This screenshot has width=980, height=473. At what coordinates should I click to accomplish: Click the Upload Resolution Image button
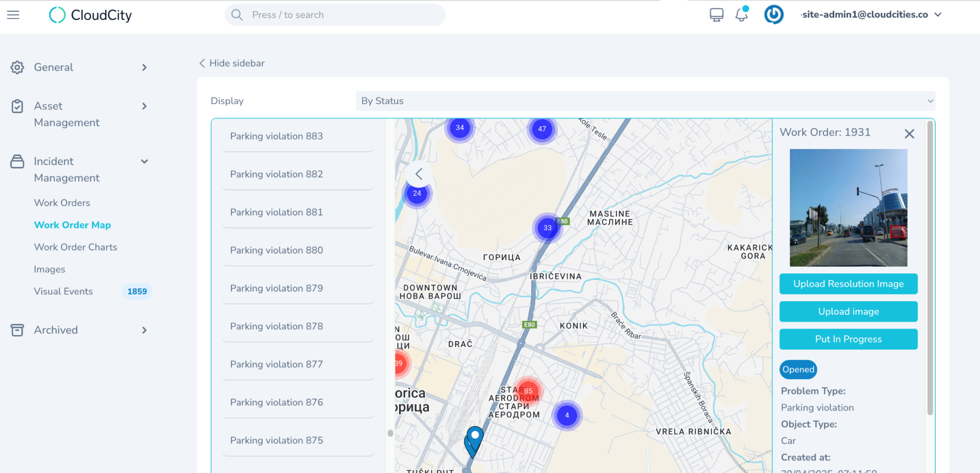848,284
